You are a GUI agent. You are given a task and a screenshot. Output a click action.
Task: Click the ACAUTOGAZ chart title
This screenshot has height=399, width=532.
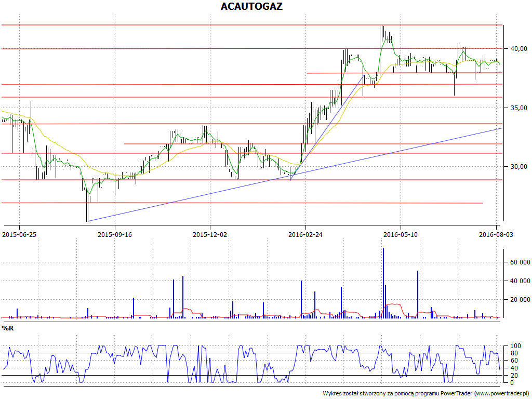[x=251, y=6]
